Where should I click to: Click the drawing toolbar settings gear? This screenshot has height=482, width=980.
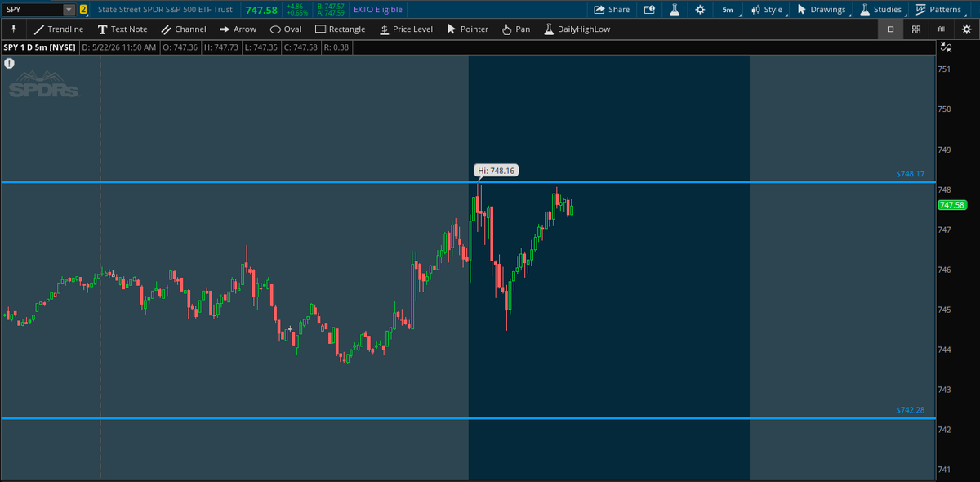[x=967, y=29]
